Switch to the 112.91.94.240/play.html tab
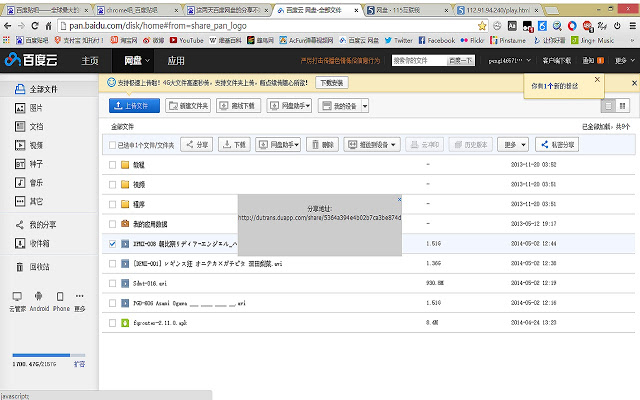 click(x=497, y=10)
